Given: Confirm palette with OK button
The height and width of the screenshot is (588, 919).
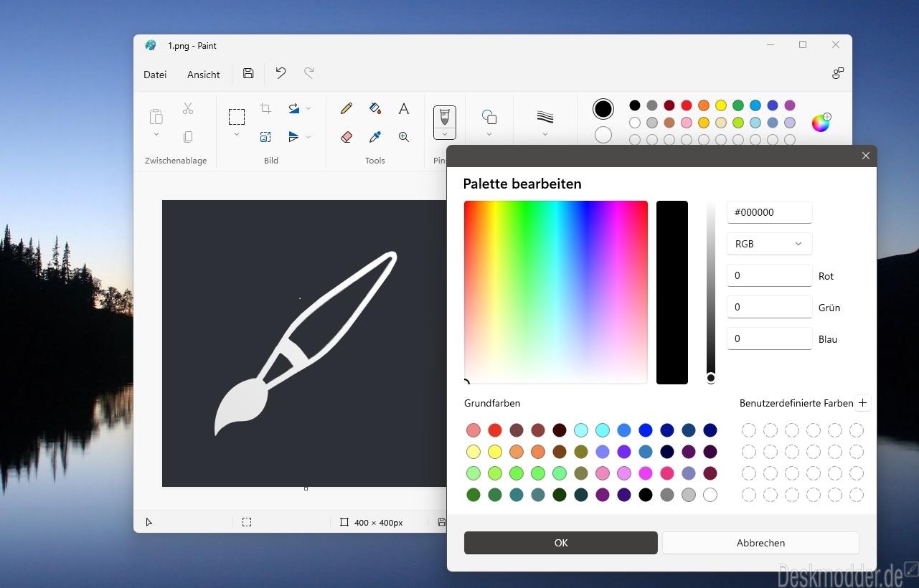Looking at the screenshot, I should pyautogui.click(x=561, y=543).
